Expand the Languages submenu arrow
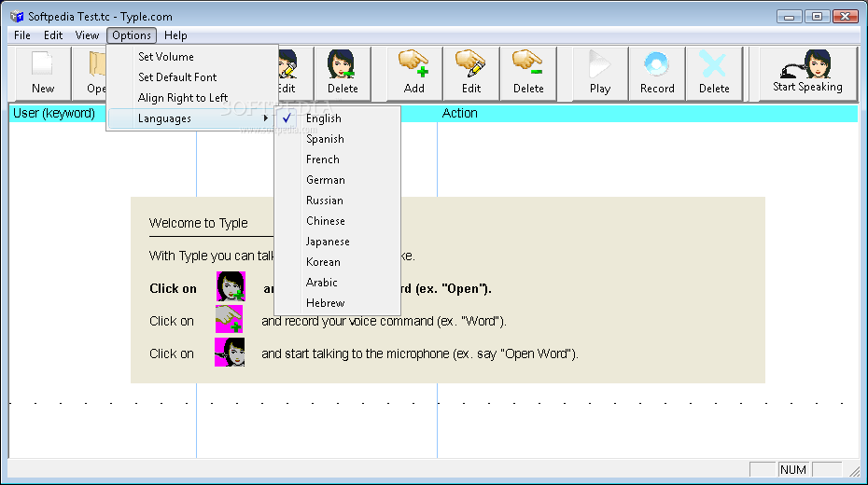The height and width of the screenshot is (485, 868). 266,118
